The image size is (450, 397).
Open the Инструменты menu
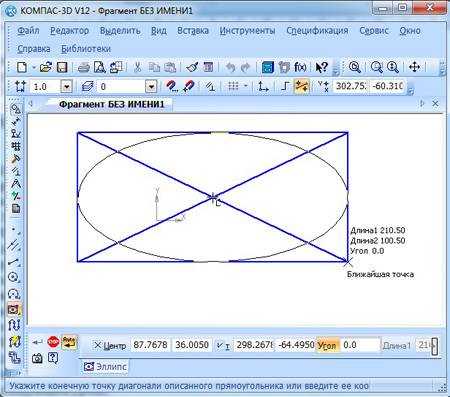point(247,31)
